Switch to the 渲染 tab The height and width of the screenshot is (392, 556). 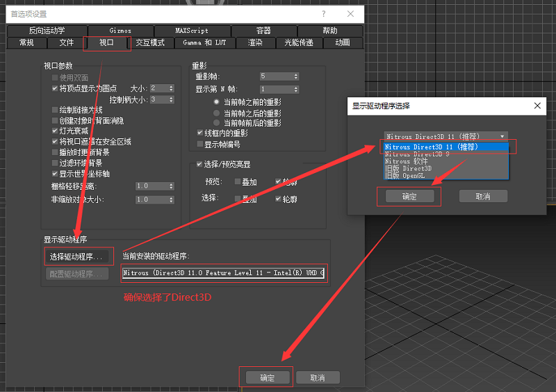tap(255, 42)
